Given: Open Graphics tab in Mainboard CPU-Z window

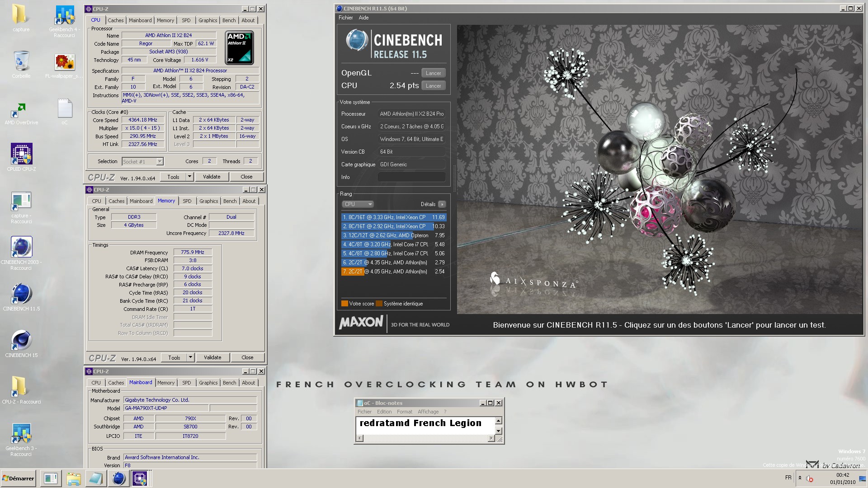Looking at the screenshot, I should click(x=208, y=383).
